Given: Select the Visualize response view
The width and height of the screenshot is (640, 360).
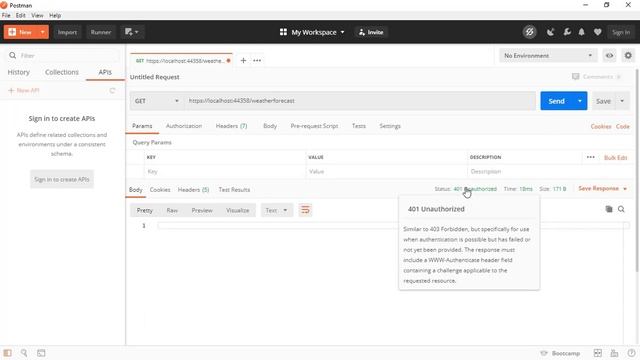Looking at the screenshot, I should point(238,210).
